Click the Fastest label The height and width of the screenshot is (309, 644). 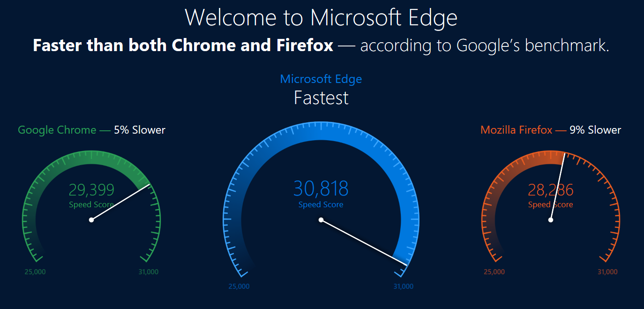[321, 98]
